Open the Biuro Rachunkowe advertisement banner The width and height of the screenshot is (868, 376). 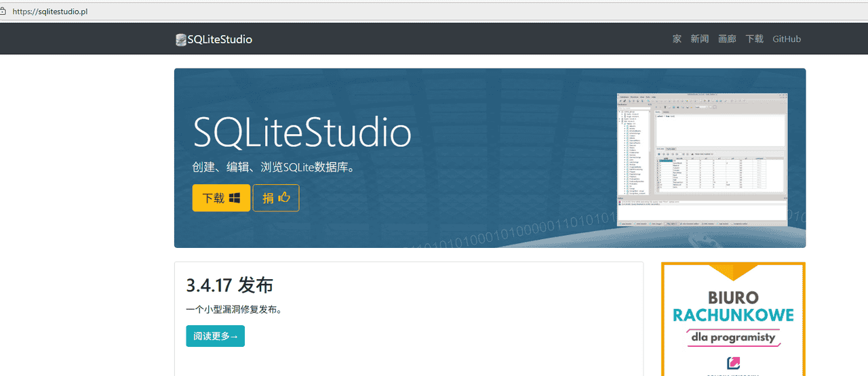[x=733, y=318]
